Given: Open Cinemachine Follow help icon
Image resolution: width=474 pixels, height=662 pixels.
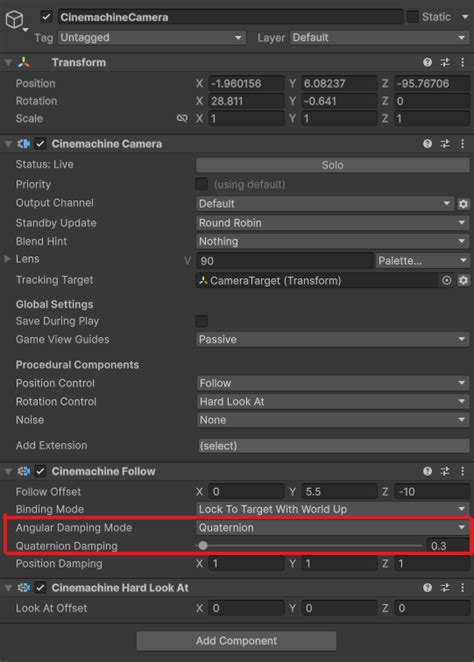Looking at the screenshot, I should click(x=427, y=471).
